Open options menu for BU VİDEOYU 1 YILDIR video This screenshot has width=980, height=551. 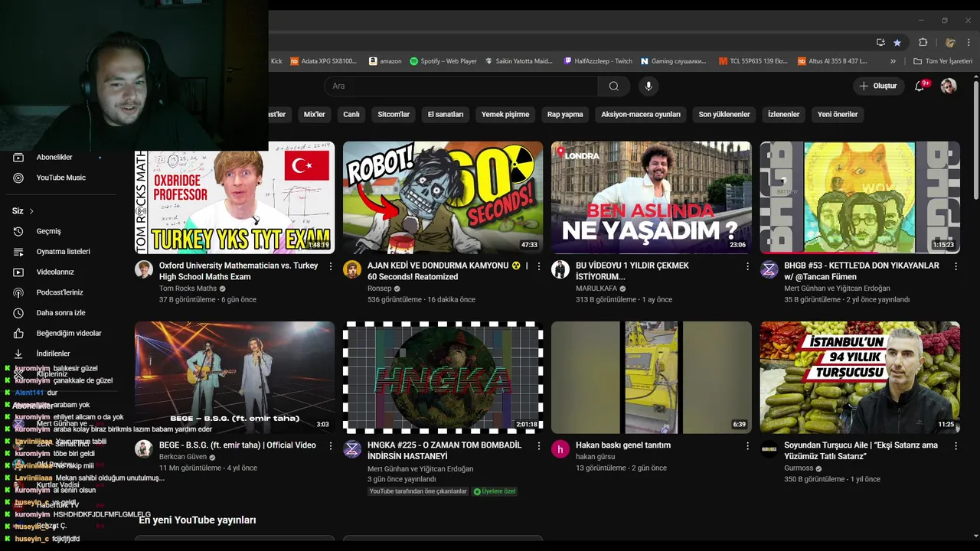pos(747,266)
